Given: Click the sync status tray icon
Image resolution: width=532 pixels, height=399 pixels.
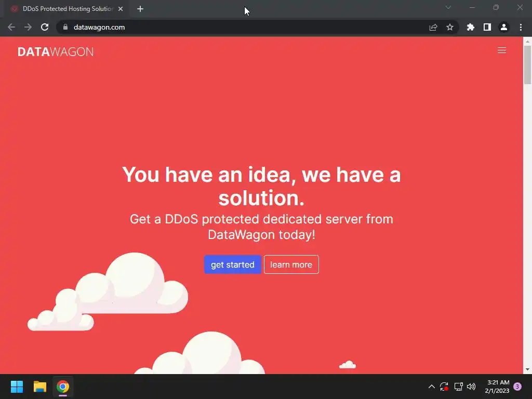Looking at the screenshot, I should click(444, 387).
